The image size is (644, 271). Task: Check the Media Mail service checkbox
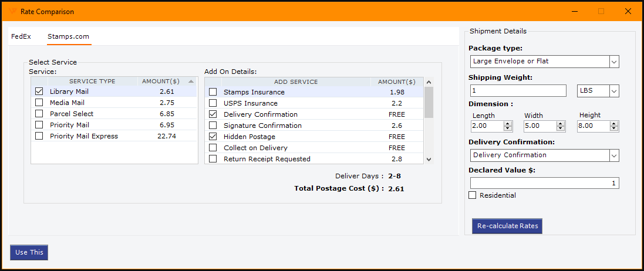tap(39, 103)
